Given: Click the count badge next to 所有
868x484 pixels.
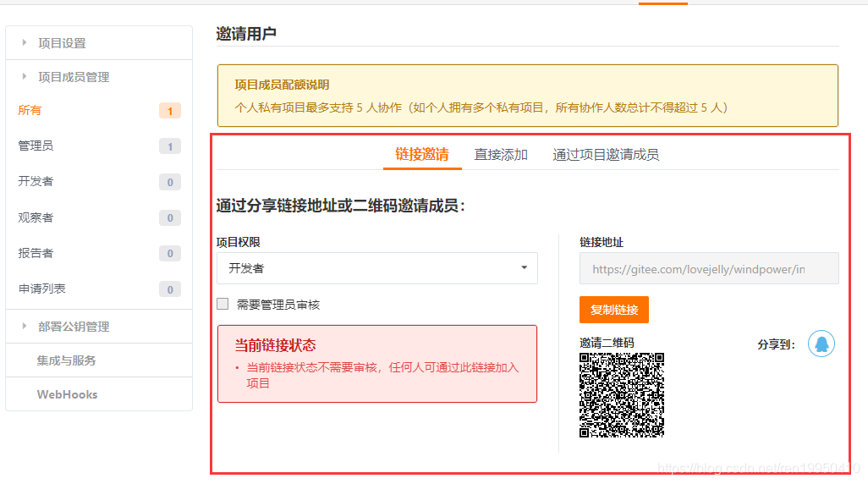Looking at the screenshot, I should tap(170, 111).
